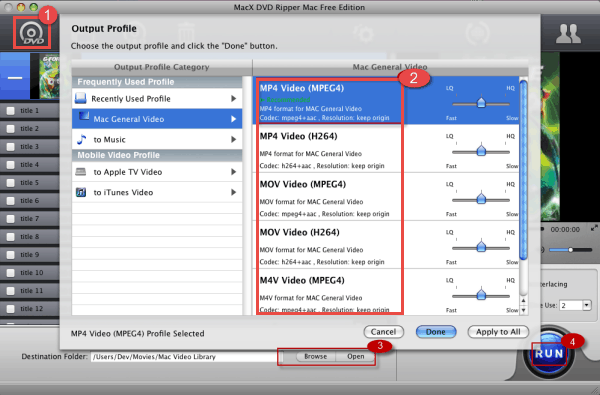Tick the title 2 checkbox
The width and height of the screenshot is (600, 395).
(11, 129)
